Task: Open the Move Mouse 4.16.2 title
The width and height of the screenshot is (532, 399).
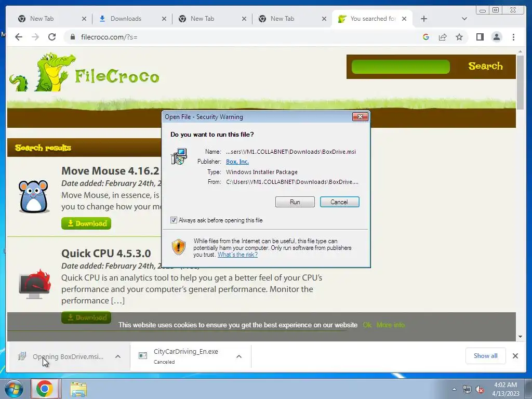Action: click(x=110, y=170)
